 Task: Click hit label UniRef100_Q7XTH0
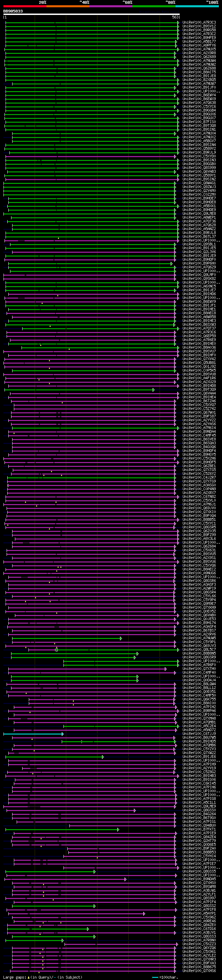(x=199, y=669)
